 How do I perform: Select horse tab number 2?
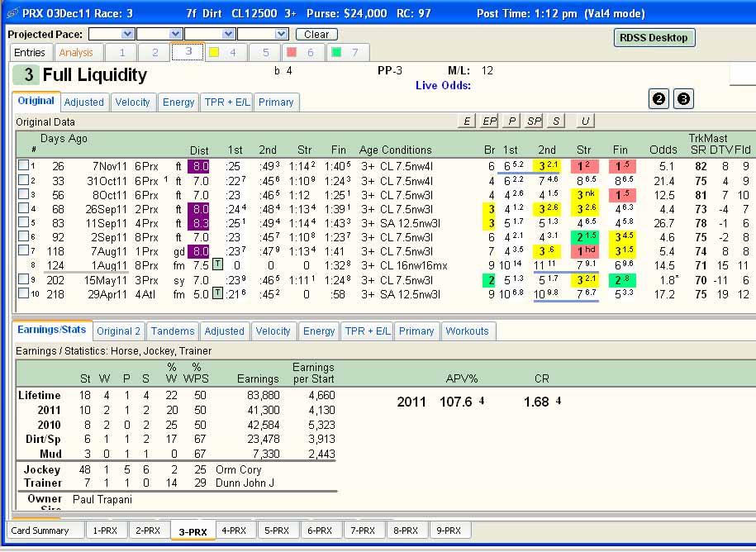(x=155, y=53)
